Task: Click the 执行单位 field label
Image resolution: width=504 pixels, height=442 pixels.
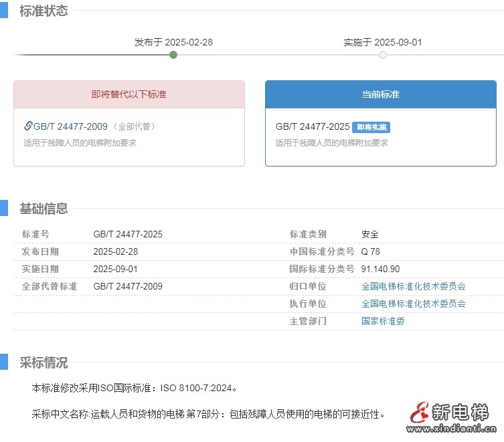Action: (x=308, y=304)
